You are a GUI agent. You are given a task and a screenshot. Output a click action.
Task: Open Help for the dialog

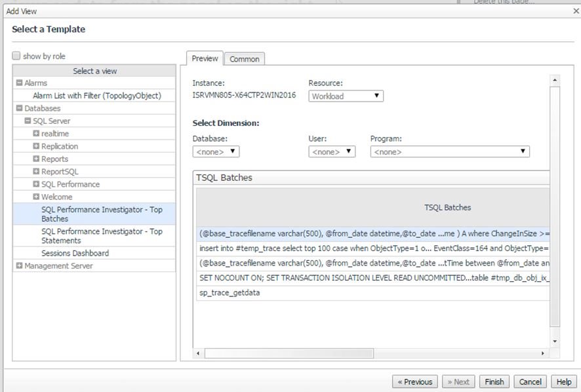564,382
